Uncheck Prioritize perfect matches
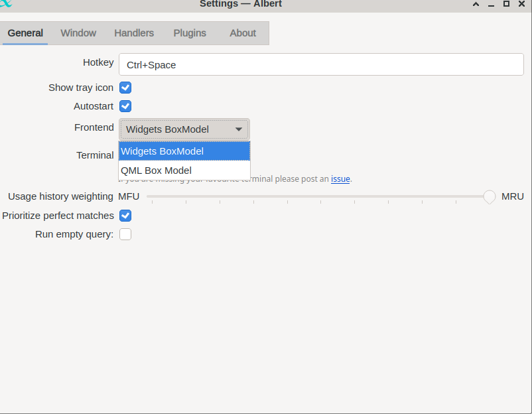This screenshot has width=532, height=414. pos(125,215)
